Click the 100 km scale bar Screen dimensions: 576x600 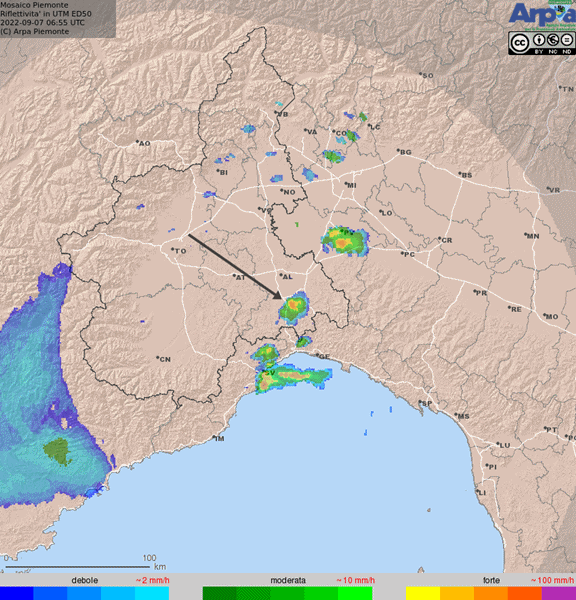click(77, 566)
